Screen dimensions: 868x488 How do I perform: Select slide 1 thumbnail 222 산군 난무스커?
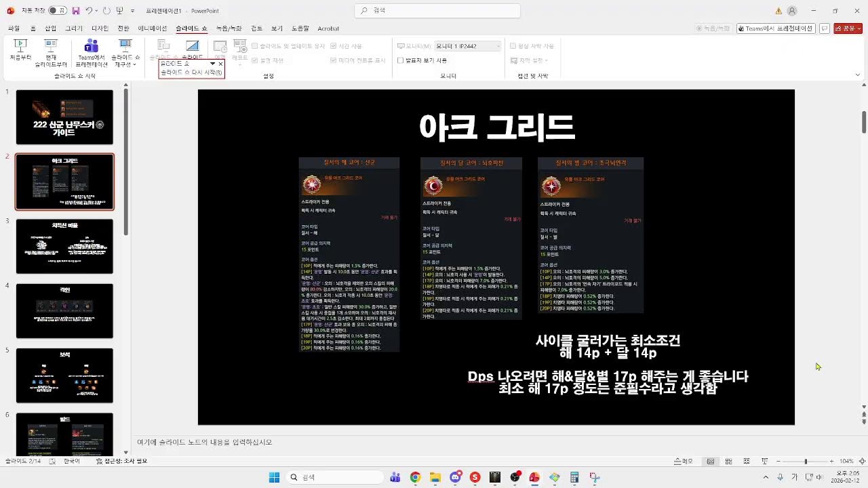click(x=64, y=117)
